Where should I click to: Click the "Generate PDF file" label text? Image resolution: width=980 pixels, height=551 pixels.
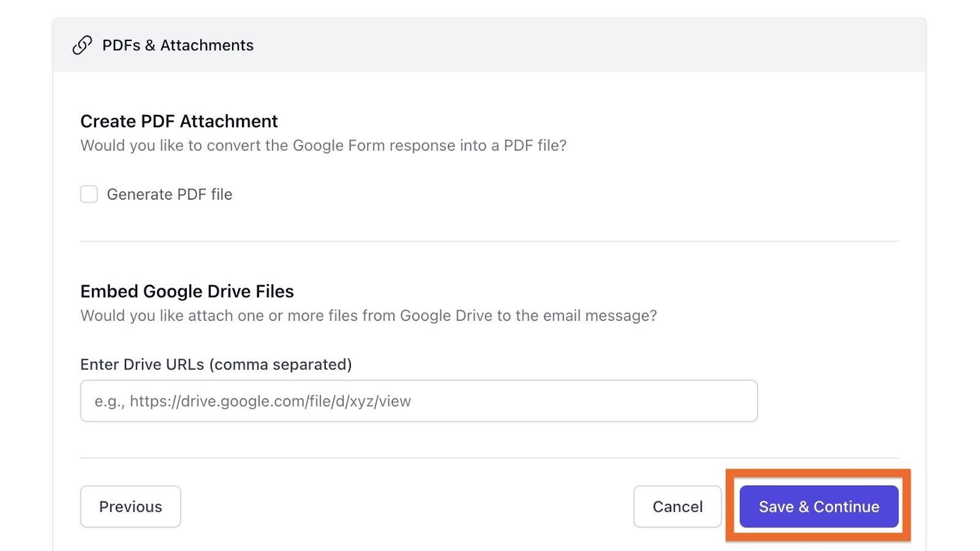point(170,195)
